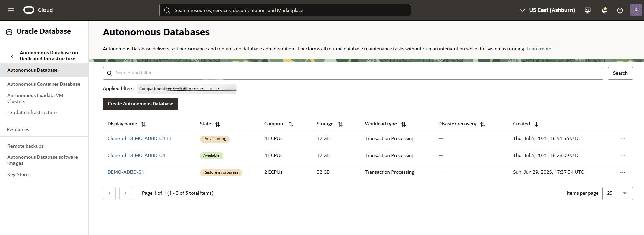Click the Search button
The image size is (644, 235).
pos(620,73)
